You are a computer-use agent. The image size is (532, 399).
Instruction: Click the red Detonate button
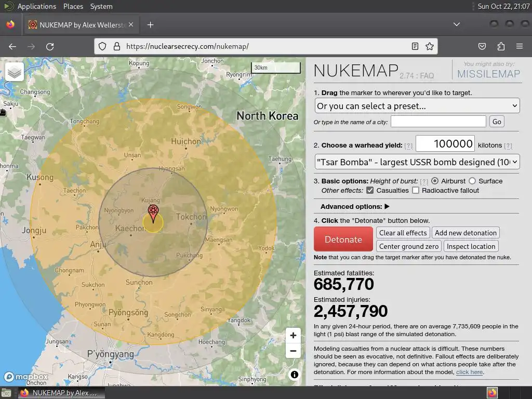pos(343,239)
